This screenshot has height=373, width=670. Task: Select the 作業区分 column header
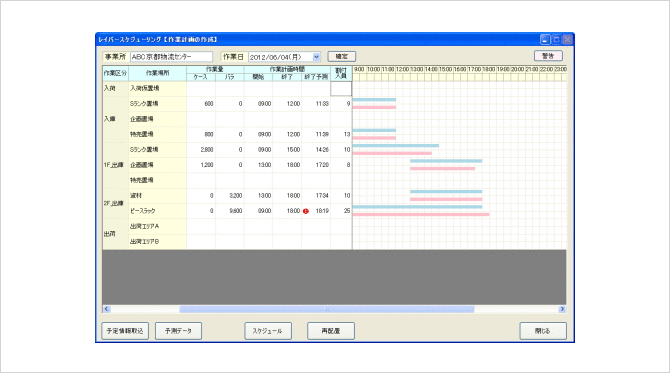click(x=115, y=73)
